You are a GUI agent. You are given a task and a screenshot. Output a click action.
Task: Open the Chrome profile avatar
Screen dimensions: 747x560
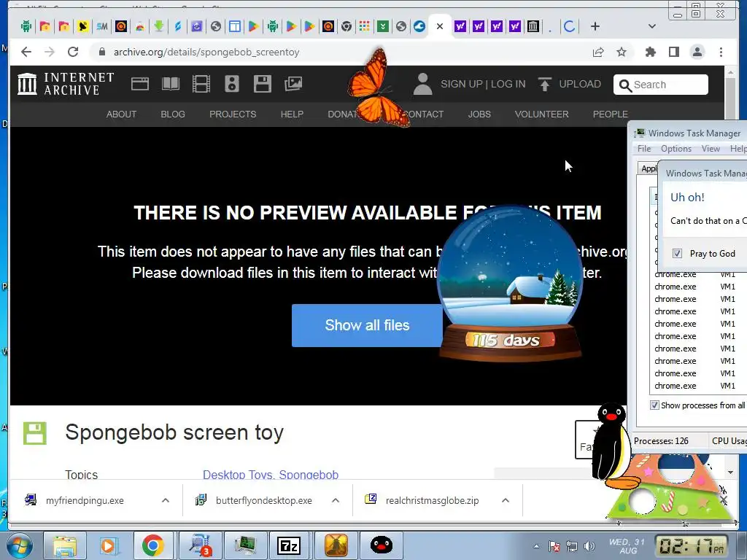697,52
